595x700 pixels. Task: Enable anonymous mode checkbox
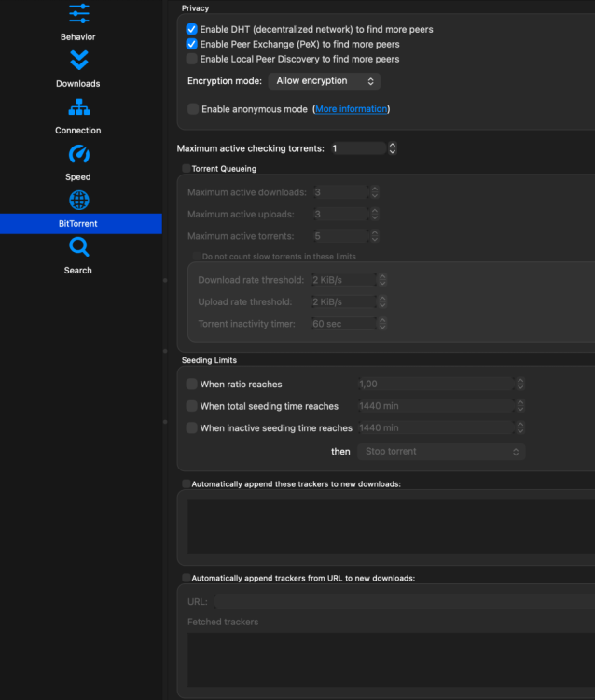point(193,109)
